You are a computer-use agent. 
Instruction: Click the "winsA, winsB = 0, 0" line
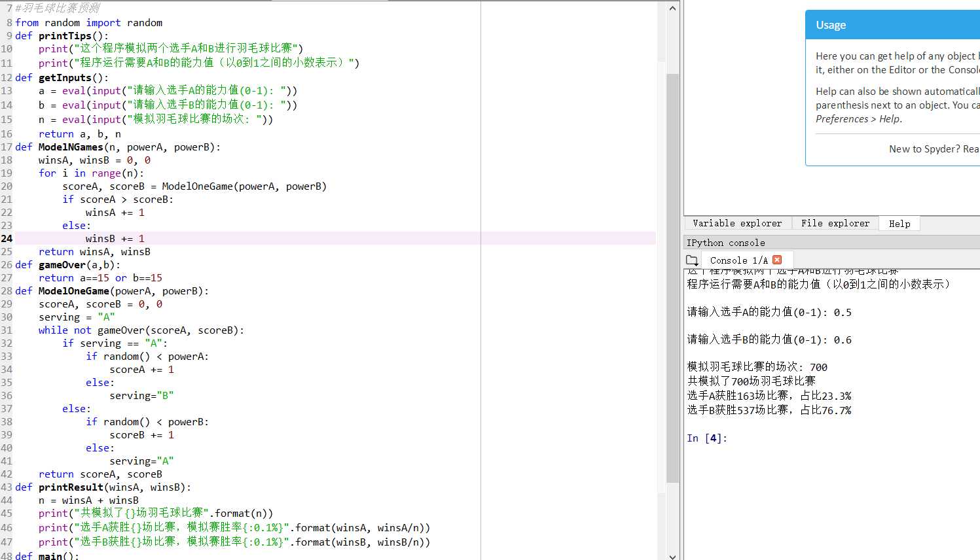[x=94, y=160]
